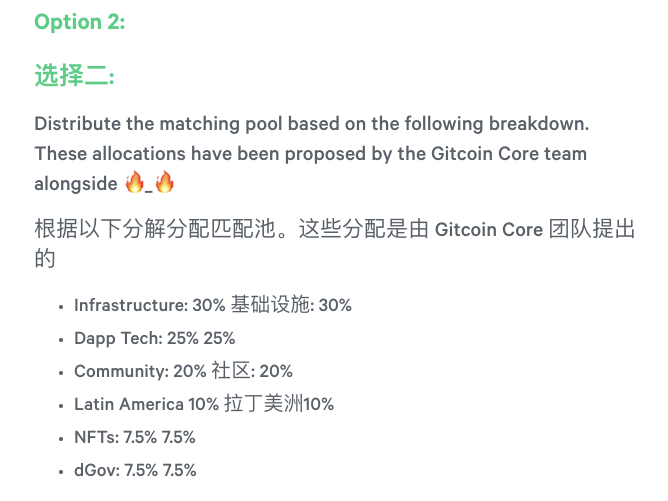Click the word alongside before the emojis
The height and width of the screenshot is (501, 668).
pos(76,184)
